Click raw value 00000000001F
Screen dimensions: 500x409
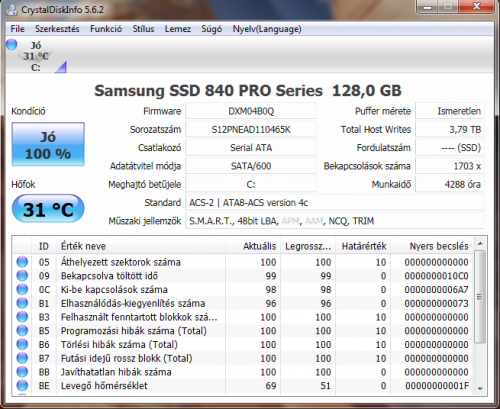click(437, 386)
